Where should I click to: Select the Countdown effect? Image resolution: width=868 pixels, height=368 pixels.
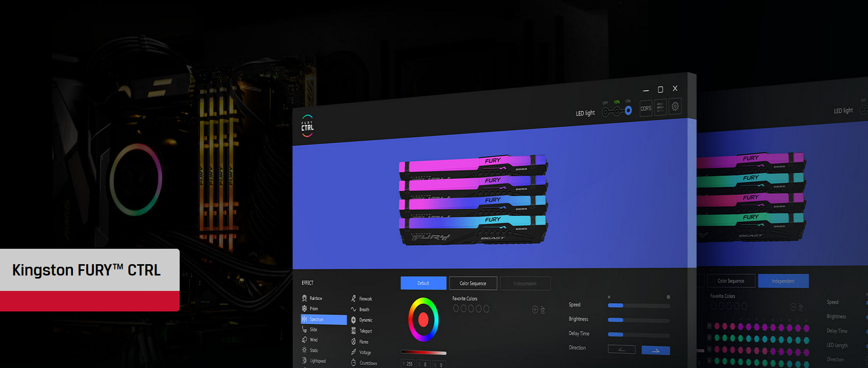click(x=364, y=363)
